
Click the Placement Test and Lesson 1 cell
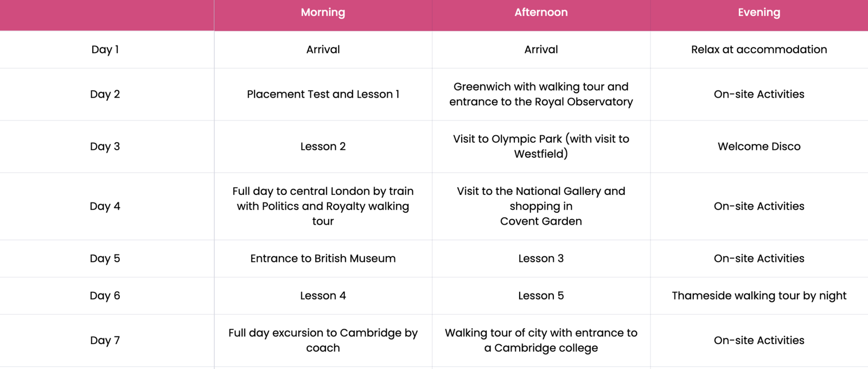click(323, 94)
